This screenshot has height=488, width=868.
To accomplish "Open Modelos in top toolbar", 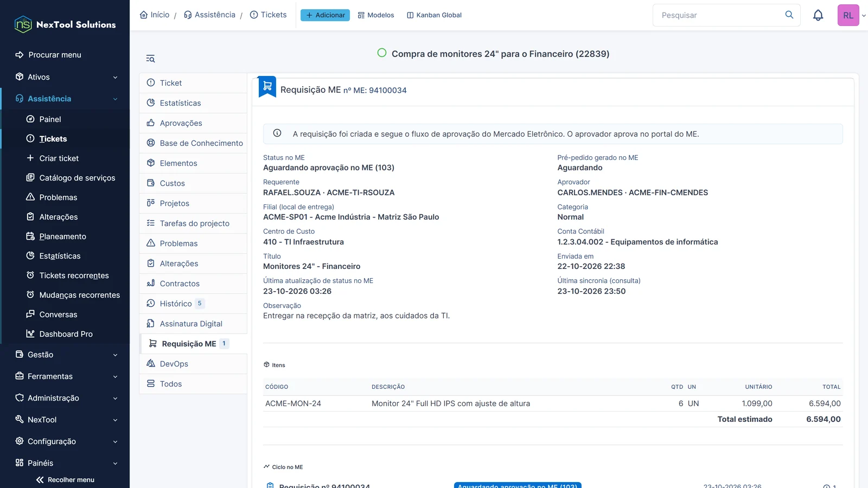I will coord(376,15).
